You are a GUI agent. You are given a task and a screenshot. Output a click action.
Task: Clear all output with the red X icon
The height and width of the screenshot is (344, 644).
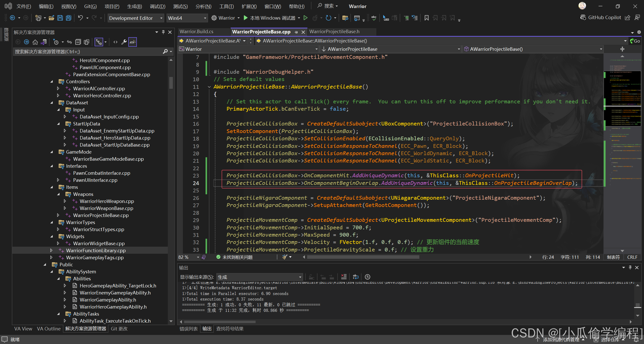344,277
